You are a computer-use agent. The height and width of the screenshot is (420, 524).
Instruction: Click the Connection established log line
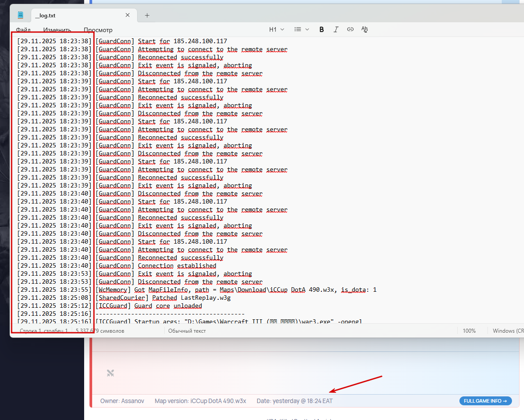point(117,266)
